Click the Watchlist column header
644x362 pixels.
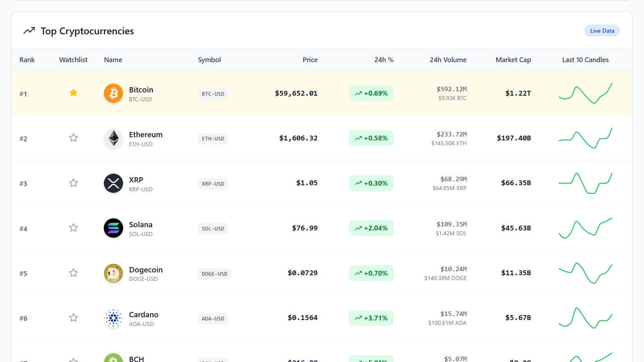73,60
